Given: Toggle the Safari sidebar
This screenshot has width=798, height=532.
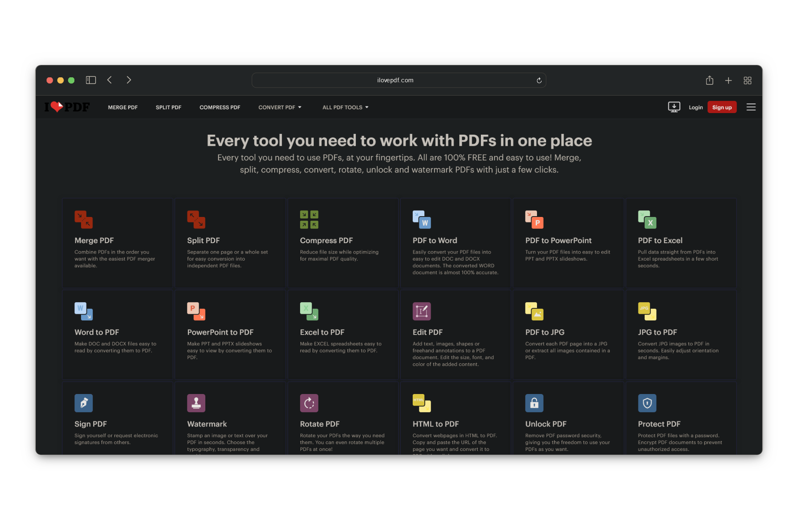Looking at the screenshot, I should (x=91, y=80).
